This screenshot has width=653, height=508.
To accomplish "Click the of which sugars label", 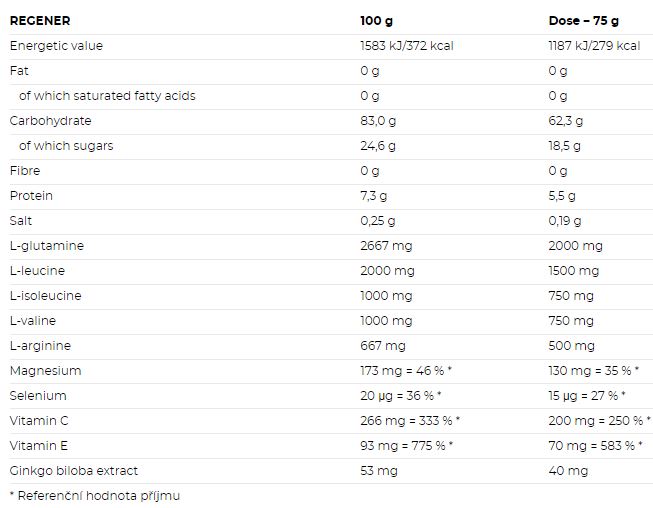I will pos(66,146).
